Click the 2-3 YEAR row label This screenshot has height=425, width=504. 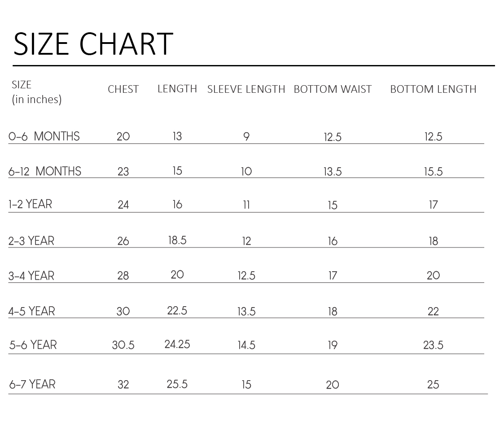pos(31,241)
